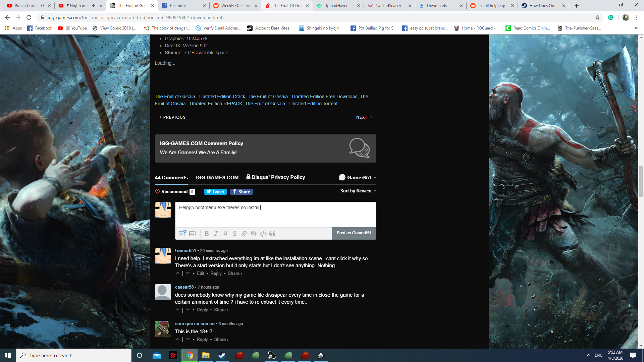Click the Tweet button
Viewport: 644px width, 362px height.
point(215,192)
